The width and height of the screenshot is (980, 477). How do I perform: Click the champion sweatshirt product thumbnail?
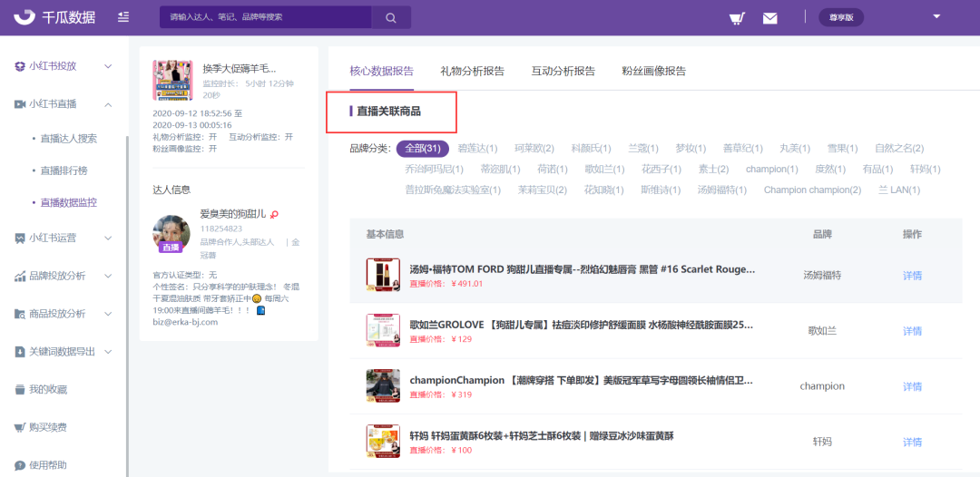tap(383, 385)
